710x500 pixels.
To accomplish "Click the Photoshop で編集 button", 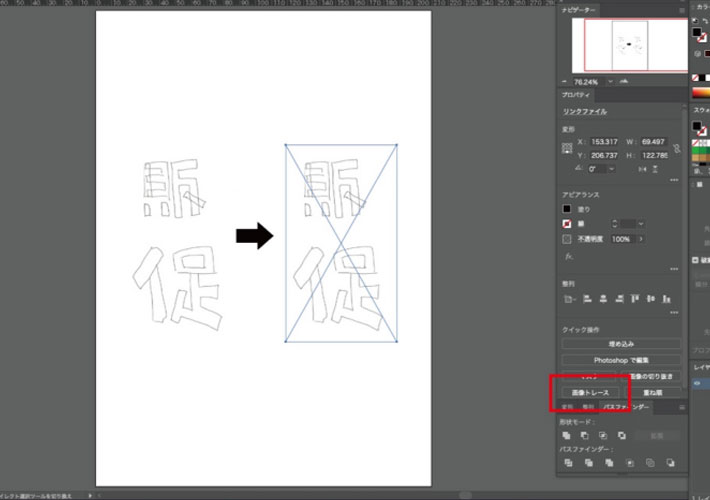I will [620, 360].
